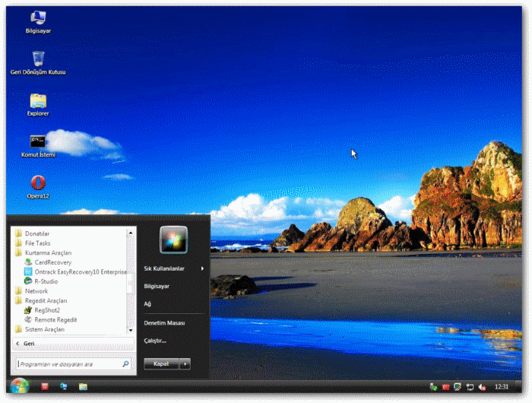Open the arrow next to Kapat
Image resolution: width=532 pixels, height=403 pixels.
[185, 364]
